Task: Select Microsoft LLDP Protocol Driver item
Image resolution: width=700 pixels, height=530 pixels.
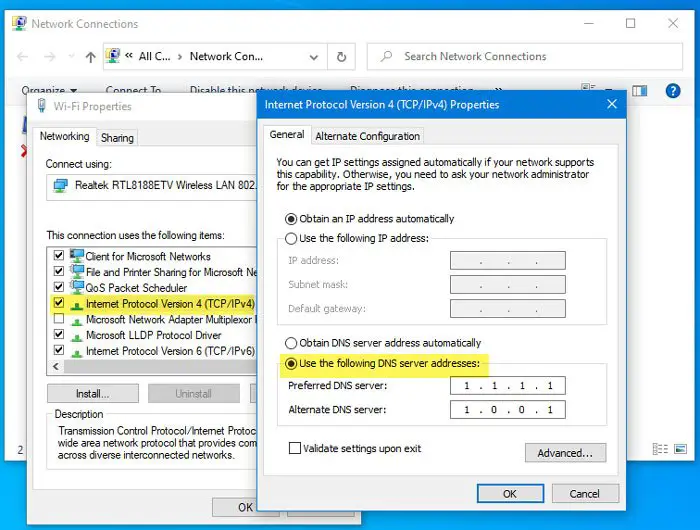Action: pyautogui.click(x=154, y=335)
